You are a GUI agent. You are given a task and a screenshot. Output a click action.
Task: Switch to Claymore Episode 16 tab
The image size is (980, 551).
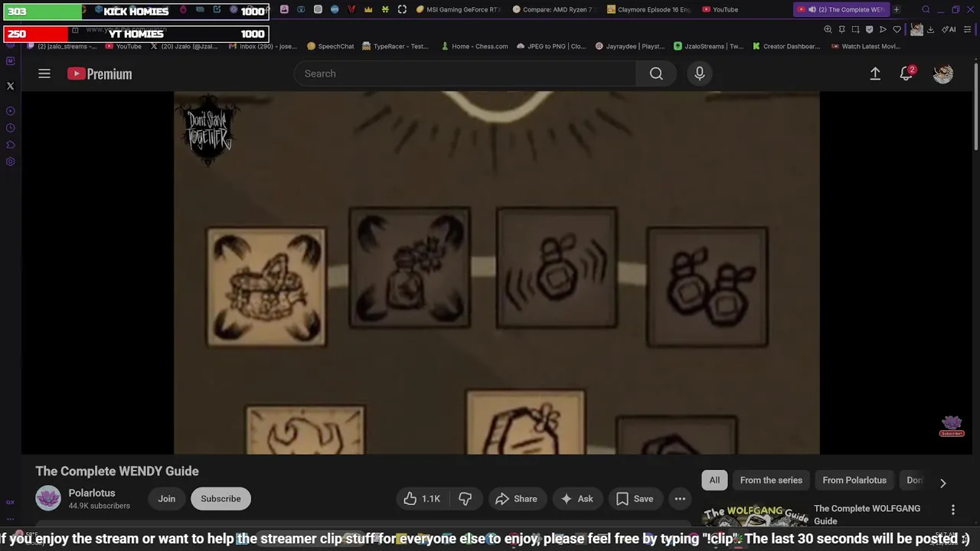(x=648, y=10)
